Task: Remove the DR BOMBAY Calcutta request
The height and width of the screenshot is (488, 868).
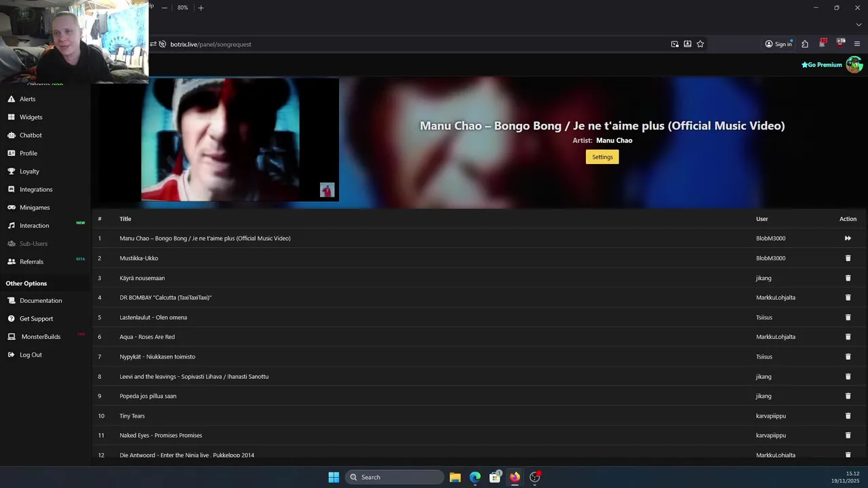Action: 848,298
